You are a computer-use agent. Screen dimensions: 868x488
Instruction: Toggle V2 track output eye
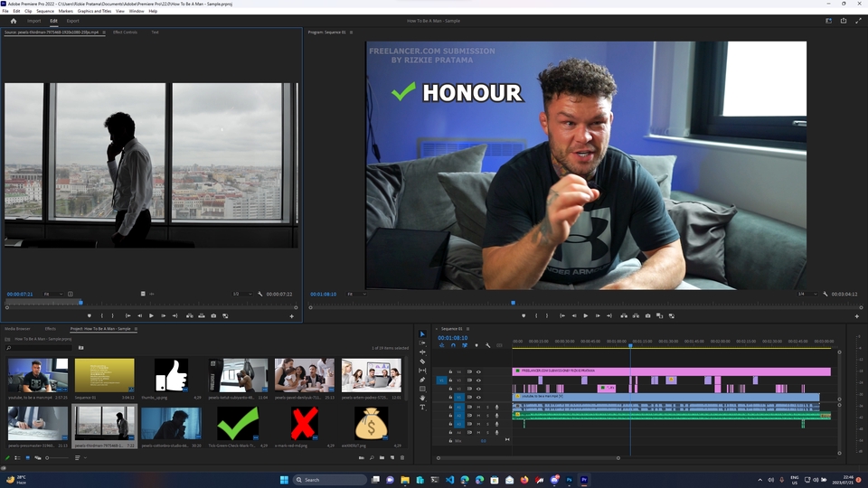tap(479, 389)
